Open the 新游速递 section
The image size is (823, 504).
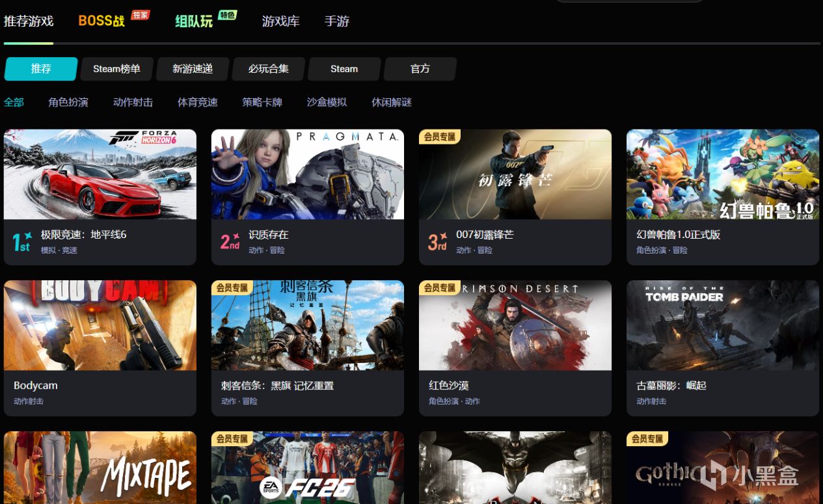click(x=193, y=69)
